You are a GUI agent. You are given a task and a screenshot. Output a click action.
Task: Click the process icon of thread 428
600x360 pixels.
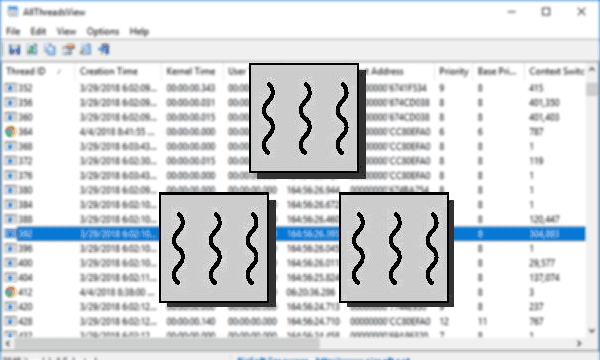[x=11, y=321]
